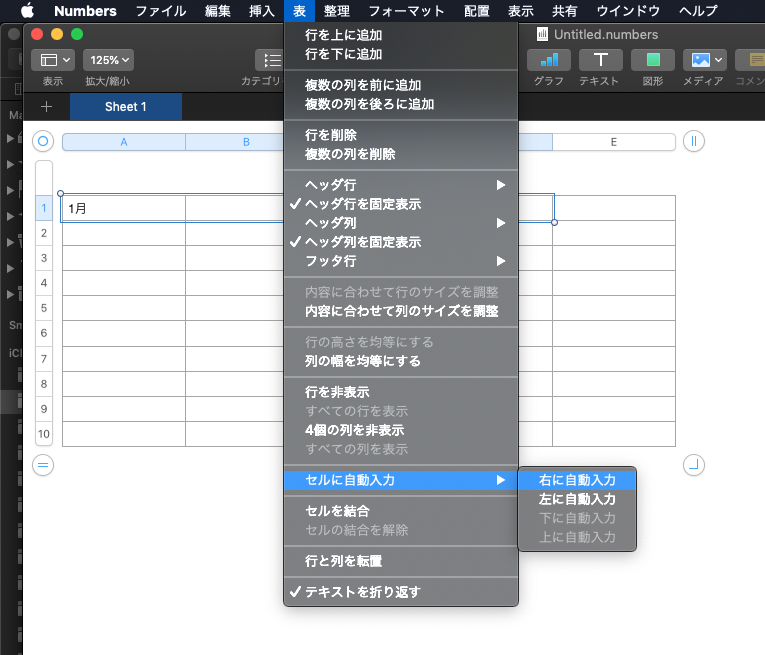
Task: Select column A header
Action: tap(124, 142)
